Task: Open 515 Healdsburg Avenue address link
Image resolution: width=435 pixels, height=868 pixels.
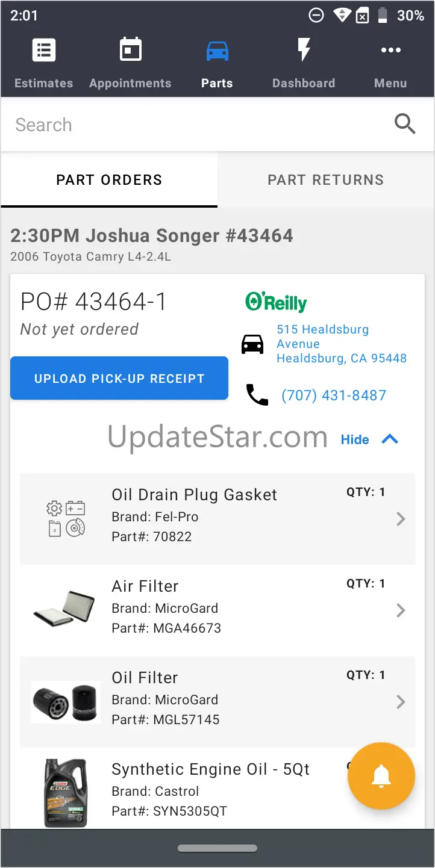Action: point(341,344)
